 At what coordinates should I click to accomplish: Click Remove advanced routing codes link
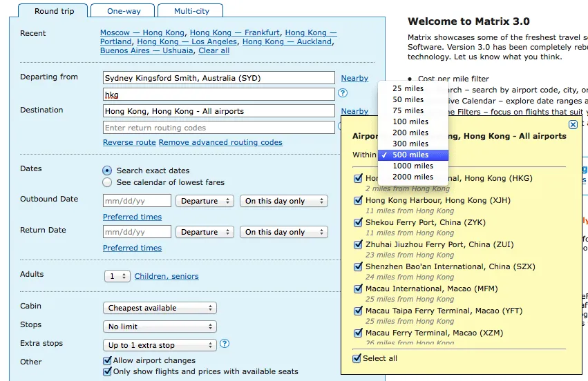click(x=220, y=142)
